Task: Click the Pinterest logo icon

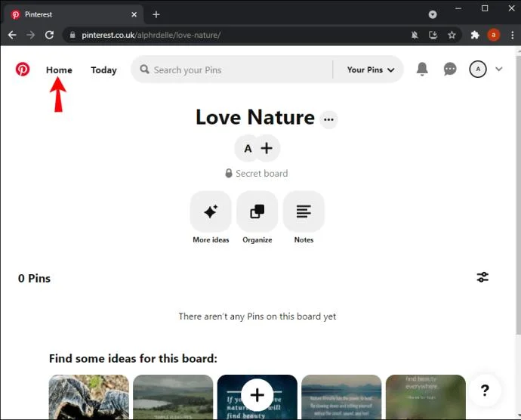Action: [23, 69]
